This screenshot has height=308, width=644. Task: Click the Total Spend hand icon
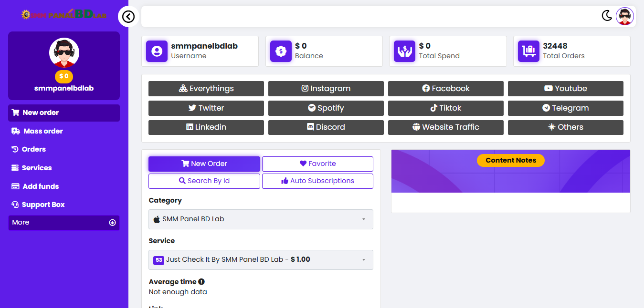coord(404,51)
